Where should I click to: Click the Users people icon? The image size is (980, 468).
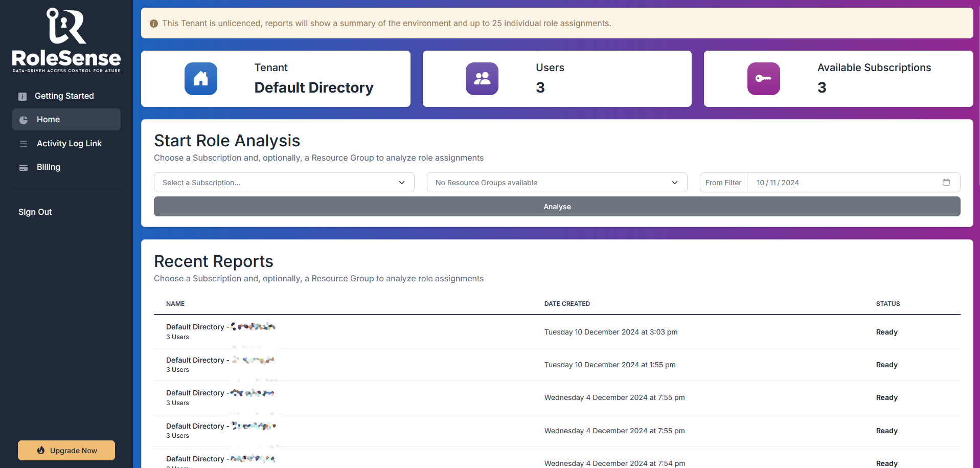point(482,79)
